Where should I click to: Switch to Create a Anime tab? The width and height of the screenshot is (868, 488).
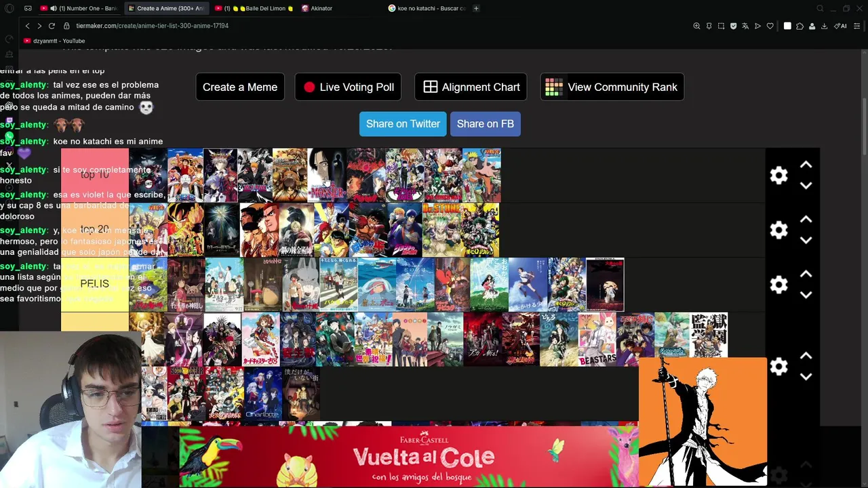166,8
